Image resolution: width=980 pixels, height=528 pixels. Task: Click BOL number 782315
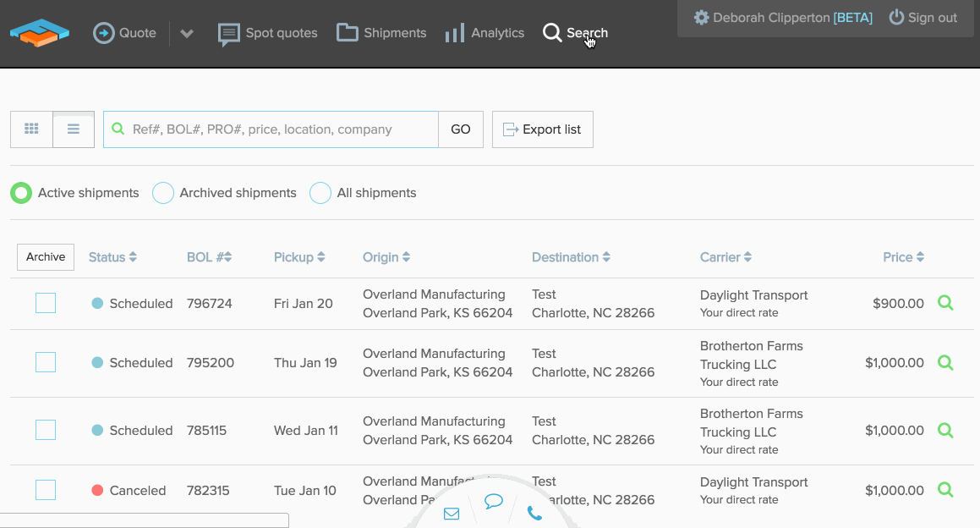click(x=208, y=491)
